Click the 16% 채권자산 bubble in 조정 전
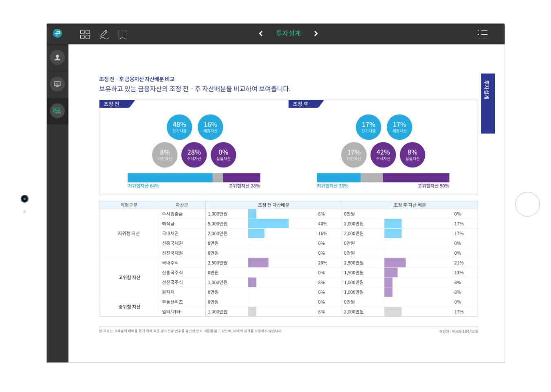 (210, 127)
